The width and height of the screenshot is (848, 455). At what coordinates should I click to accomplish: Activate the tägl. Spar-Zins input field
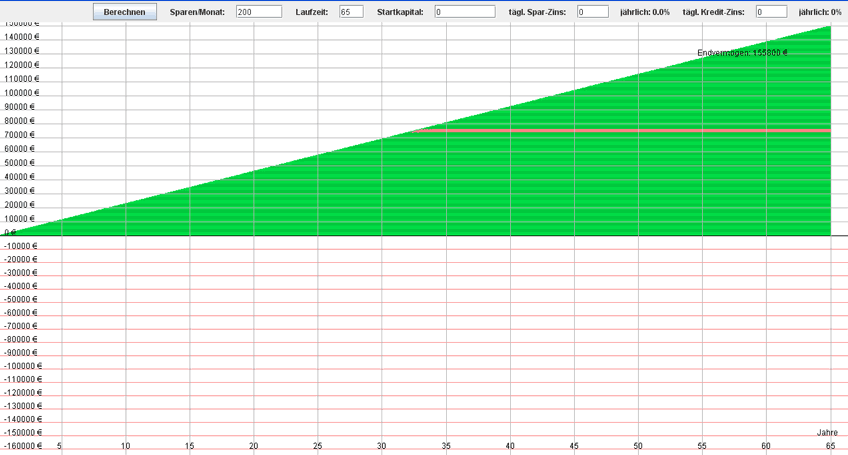tap(593, 12)
